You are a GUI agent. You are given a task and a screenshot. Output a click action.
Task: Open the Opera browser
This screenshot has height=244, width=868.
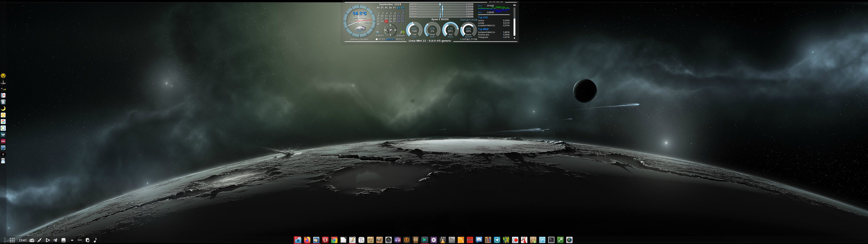[x=325, y=240]
